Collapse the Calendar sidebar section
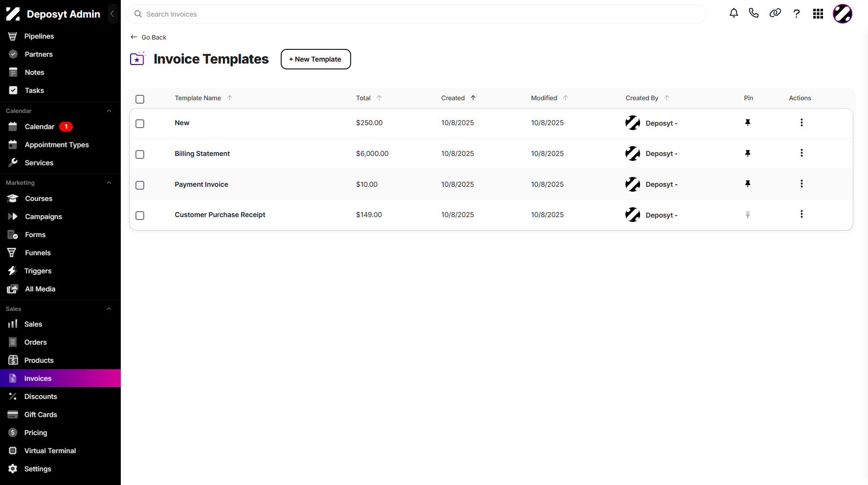The image size is (868, 485). tap(109, 111)
